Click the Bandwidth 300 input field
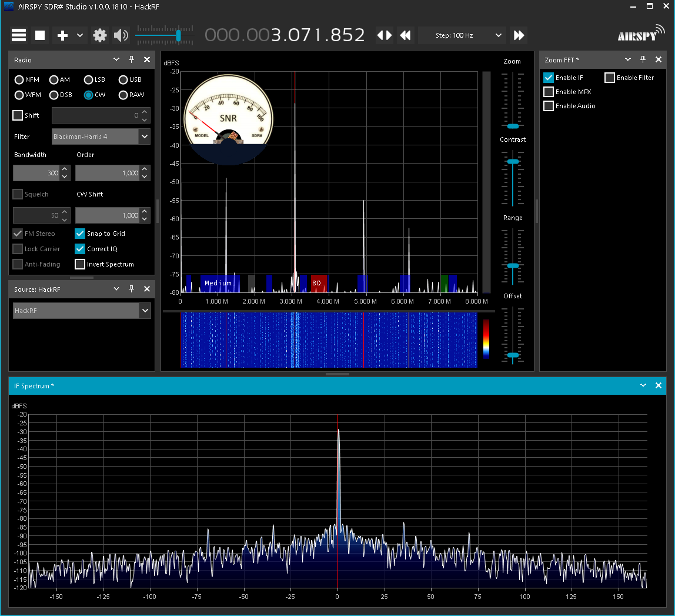The image size is (675, 616). 36,173
